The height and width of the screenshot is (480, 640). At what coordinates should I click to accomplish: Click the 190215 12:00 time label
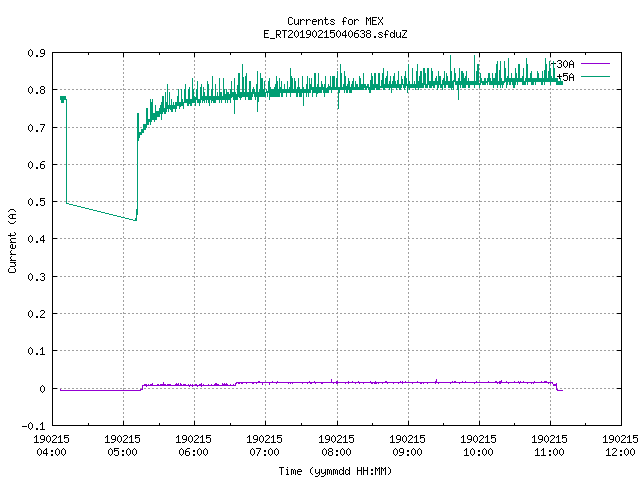[x=620, y=446]
